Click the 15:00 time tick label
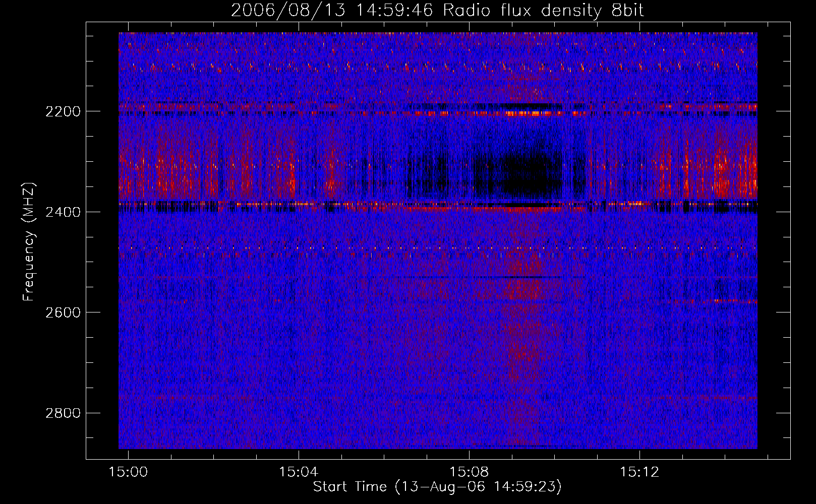Screen dimensions: 816x504 [129, 472]
